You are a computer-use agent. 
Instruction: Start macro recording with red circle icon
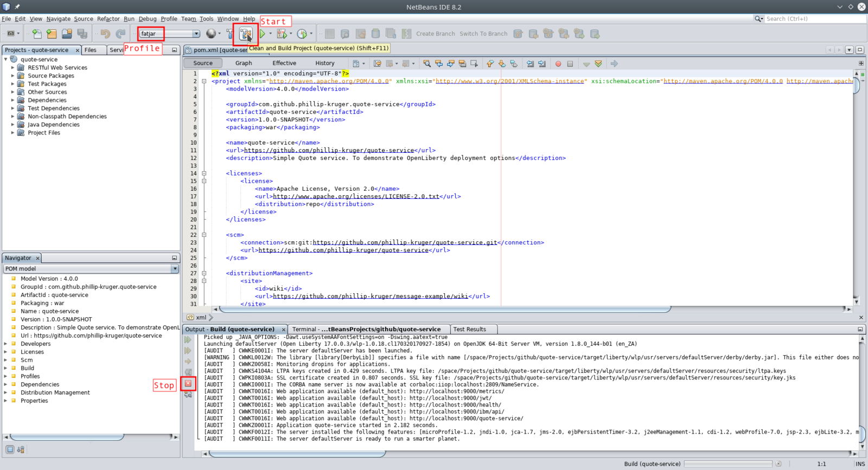click(558, 63)
